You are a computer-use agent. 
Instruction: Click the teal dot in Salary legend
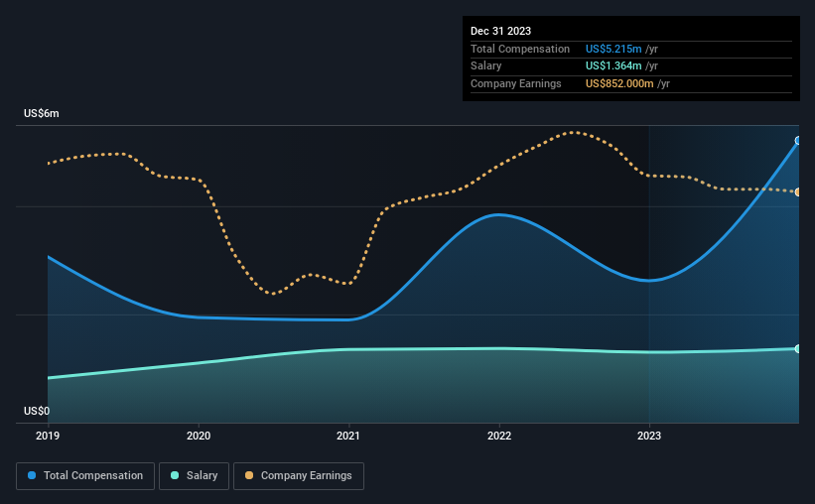175,475
